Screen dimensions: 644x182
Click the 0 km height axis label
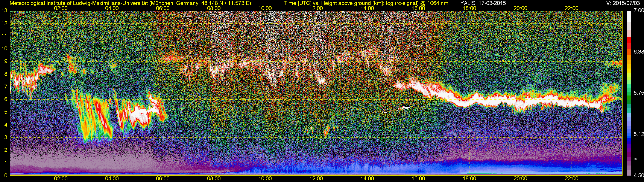pyautogui.click(x=6, y=176)
